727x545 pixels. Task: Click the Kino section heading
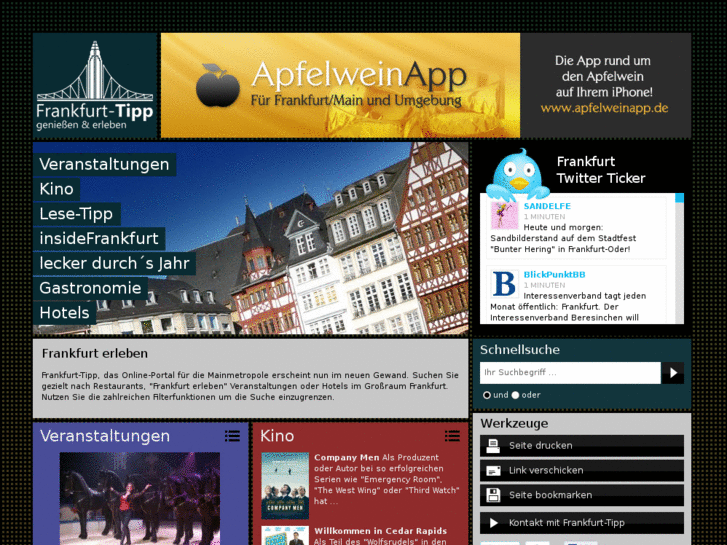click(x=277, y=436)
